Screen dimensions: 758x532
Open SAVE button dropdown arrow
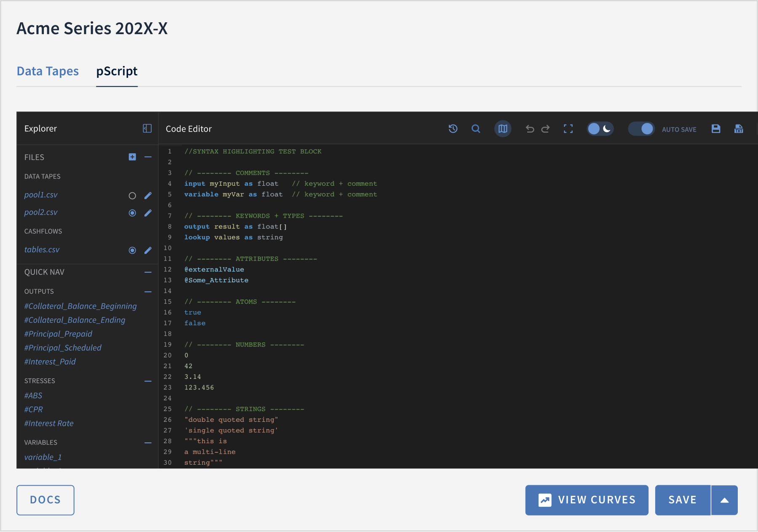point(724,500)
